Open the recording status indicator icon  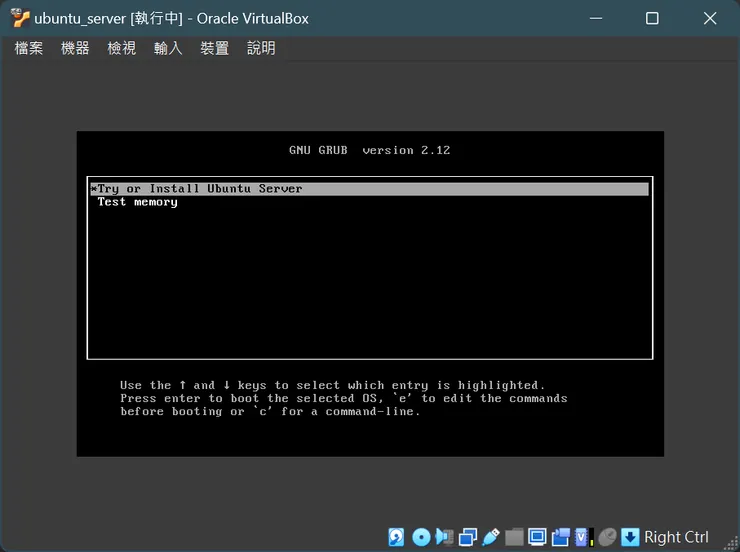point(561,537)
